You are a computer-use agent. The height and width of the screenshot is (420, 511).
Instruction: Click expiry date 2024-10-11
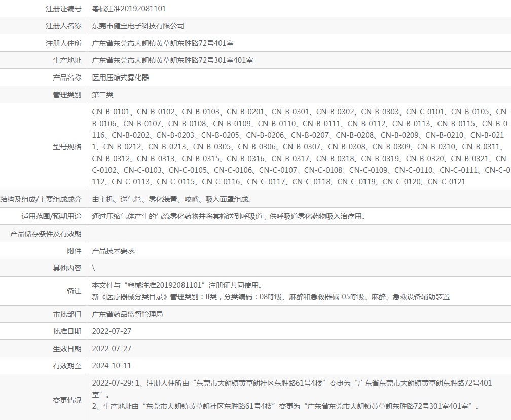point(112,366)
